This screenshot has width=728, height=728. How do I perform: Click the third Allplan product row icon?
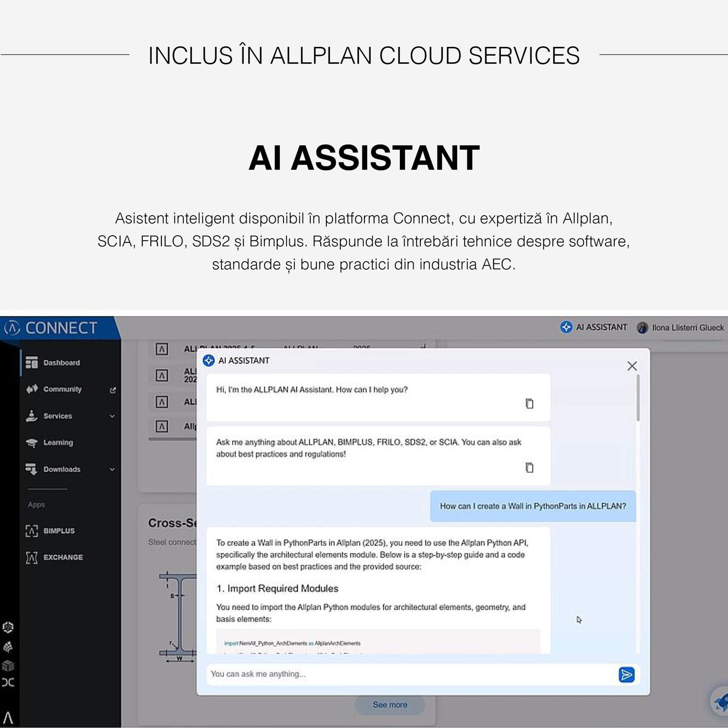point(162,402)
